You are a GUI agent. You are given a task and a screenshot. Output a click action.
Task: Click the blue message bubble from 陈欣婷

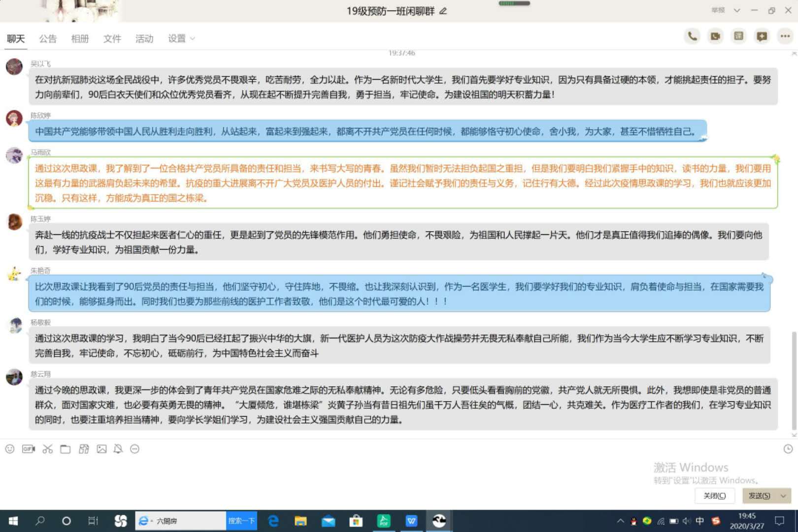click(367, 132)
